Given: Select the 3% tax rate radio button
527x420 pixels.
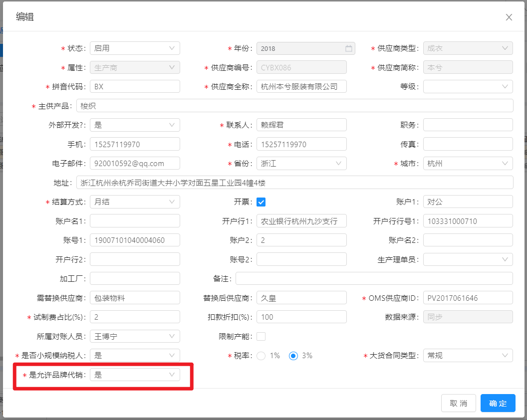Looking at the screenshot, I should pos(293,356).
